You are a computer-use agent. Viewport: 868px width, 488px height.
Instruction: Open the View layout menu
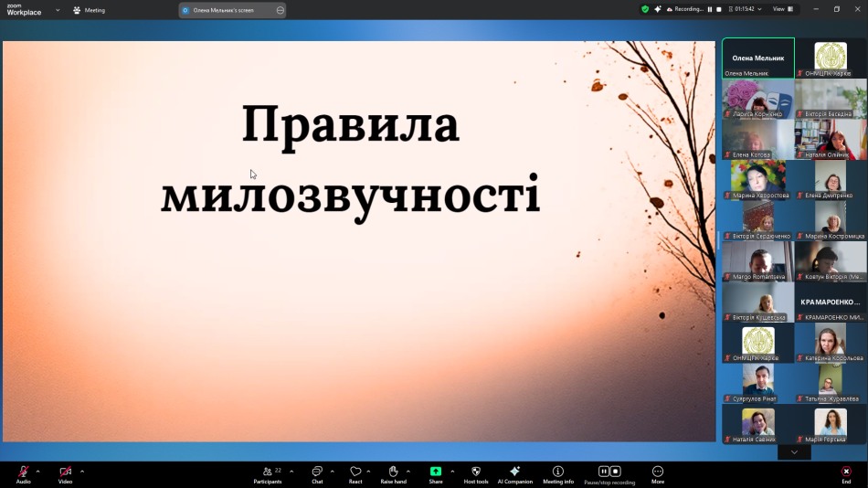(x=781, y=9)
